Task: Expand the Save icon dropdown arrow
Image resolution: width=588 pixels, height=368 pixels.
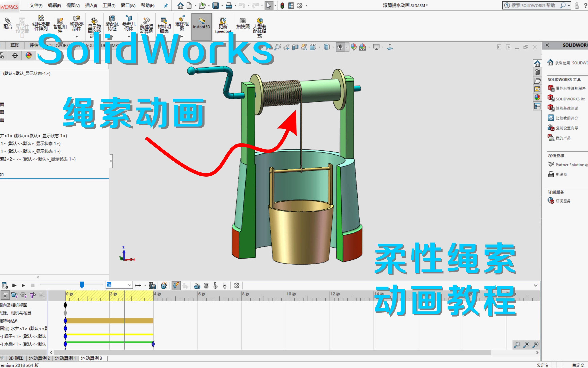Action: [222, 6]
